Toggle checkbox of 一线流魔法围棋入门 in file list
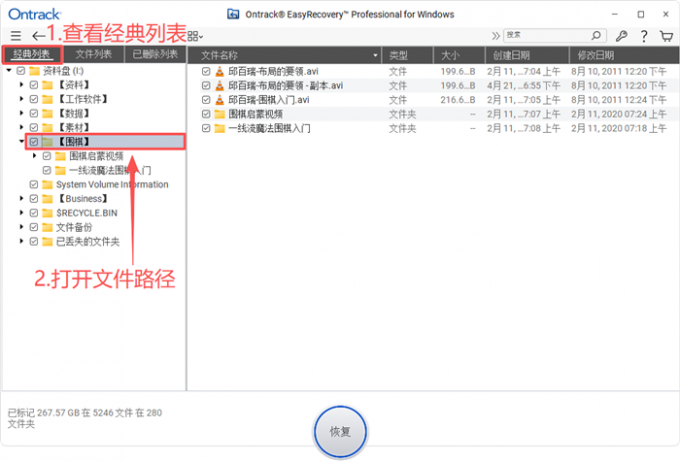Image resolution: width=680 pixels, height=461 pixels. coord(206,129)
